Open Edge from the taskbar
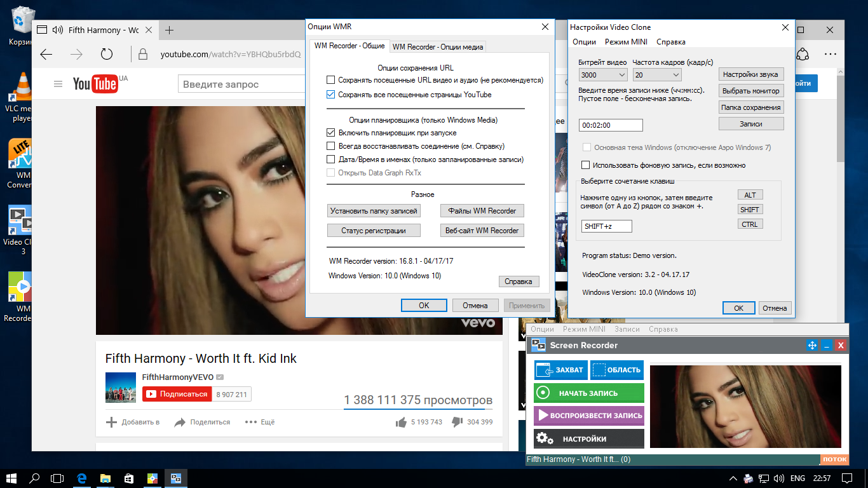This screenshot has height=488, width=868. point(82,478)
